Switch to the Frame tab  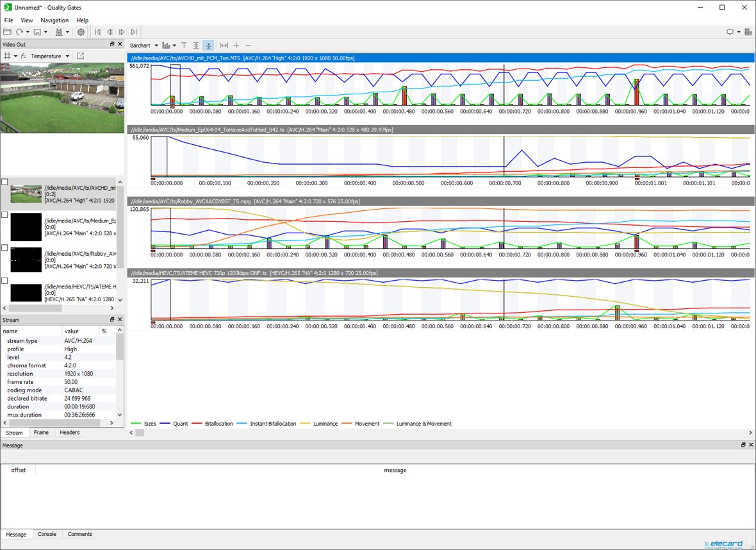41,432
